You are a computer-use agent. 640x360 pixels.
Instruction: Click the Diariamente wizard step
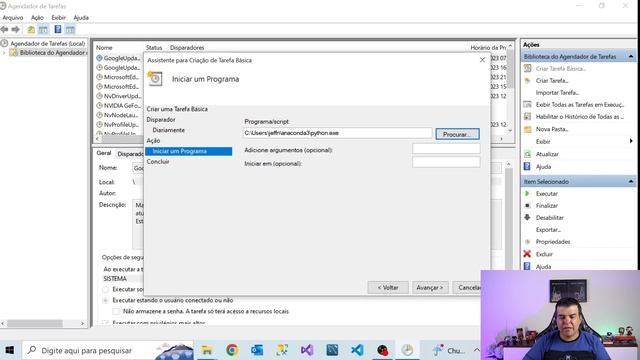pyautogui.click(x=169, y=130)
